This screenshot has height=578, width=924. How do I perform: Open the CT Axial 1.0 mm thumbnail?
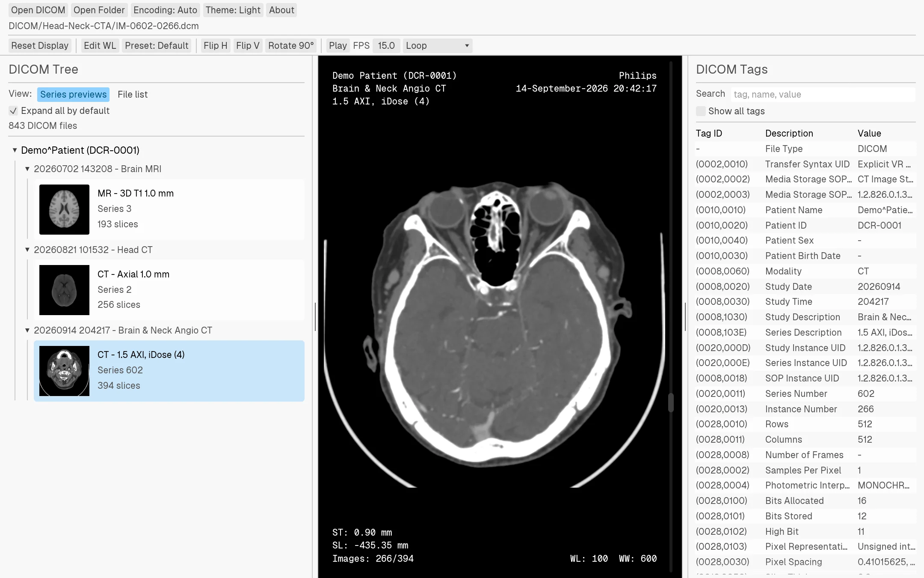[x=64, y=290]
